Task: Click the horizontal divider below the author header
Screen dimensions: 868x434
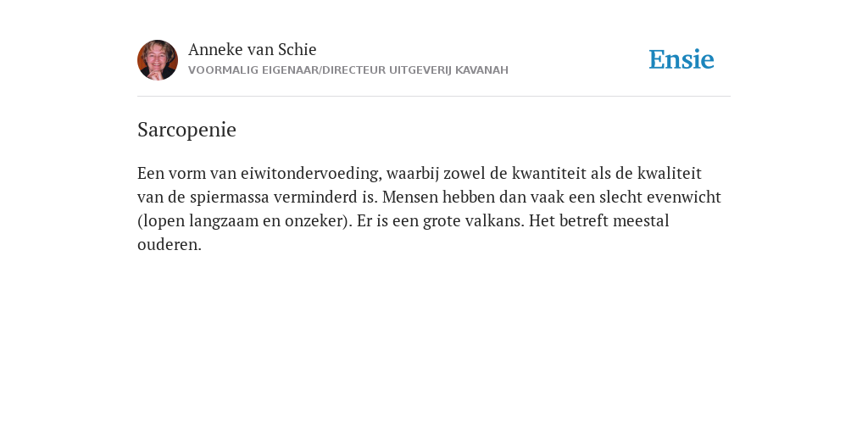Action: [x=434, y=97]
